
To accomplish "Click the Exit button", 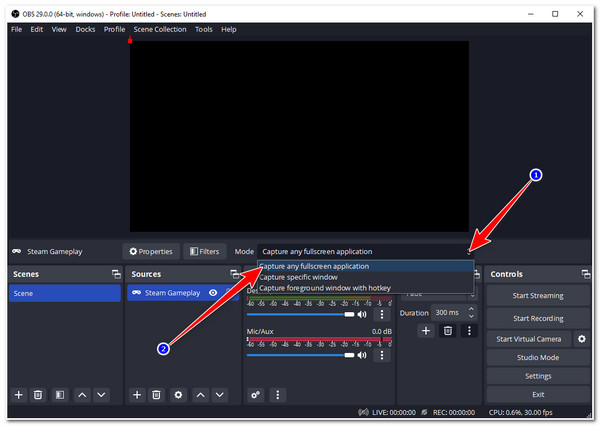I will point(538,395).
